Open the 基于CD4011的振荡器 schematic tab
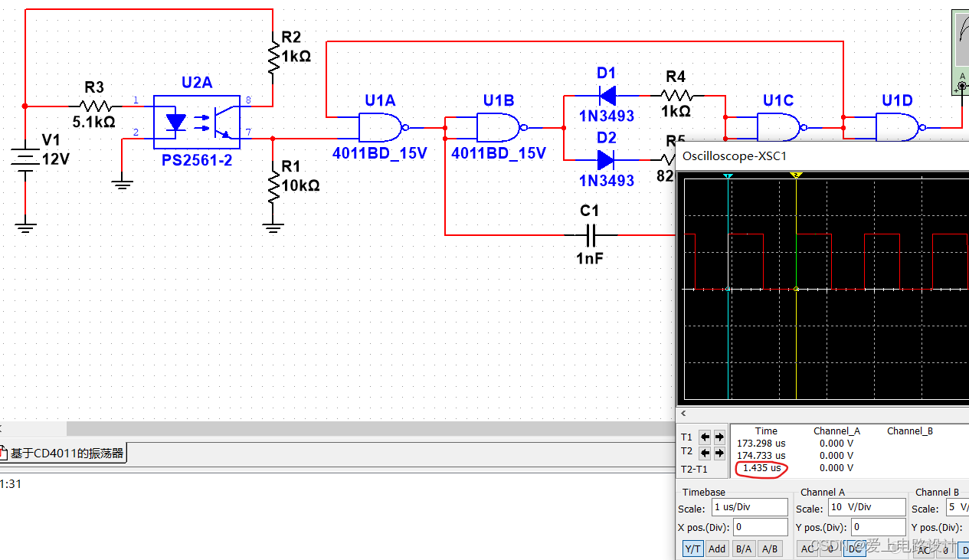Image resolution: width=969 pixels, height=560 pixels. click(63, 453)
